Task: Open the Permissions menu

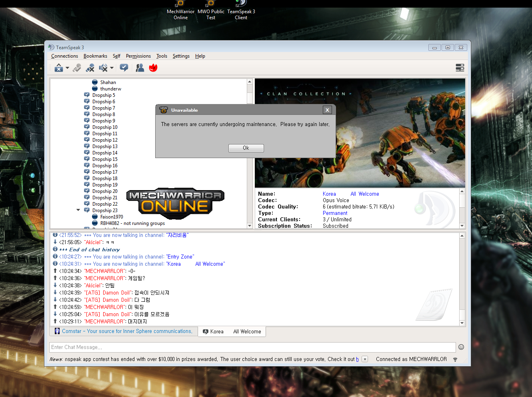Action: (138, 56)
